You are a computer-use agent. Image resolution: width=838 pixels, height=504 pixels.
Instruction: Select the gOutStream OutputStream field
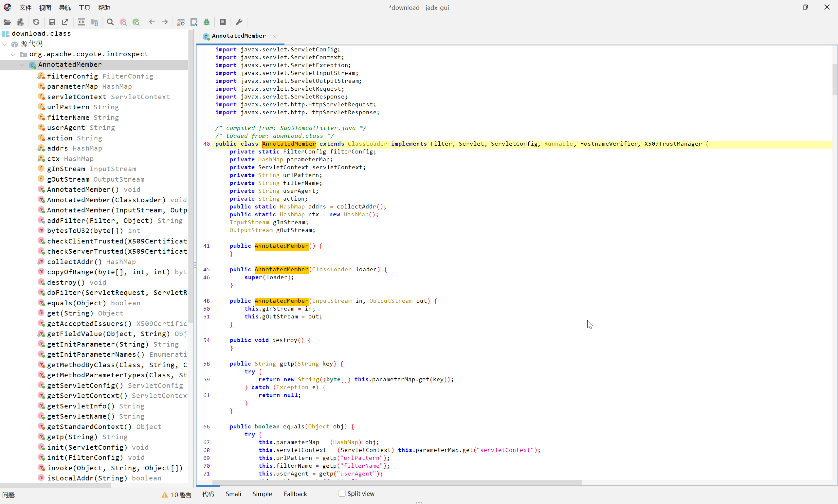coord(96,179)
